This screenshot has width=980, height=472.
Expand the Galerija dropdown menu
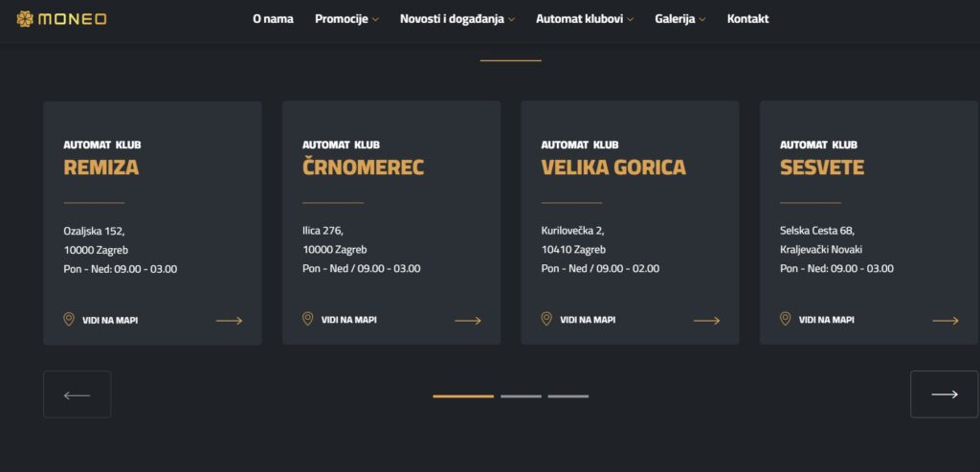(x=680, y=19)
